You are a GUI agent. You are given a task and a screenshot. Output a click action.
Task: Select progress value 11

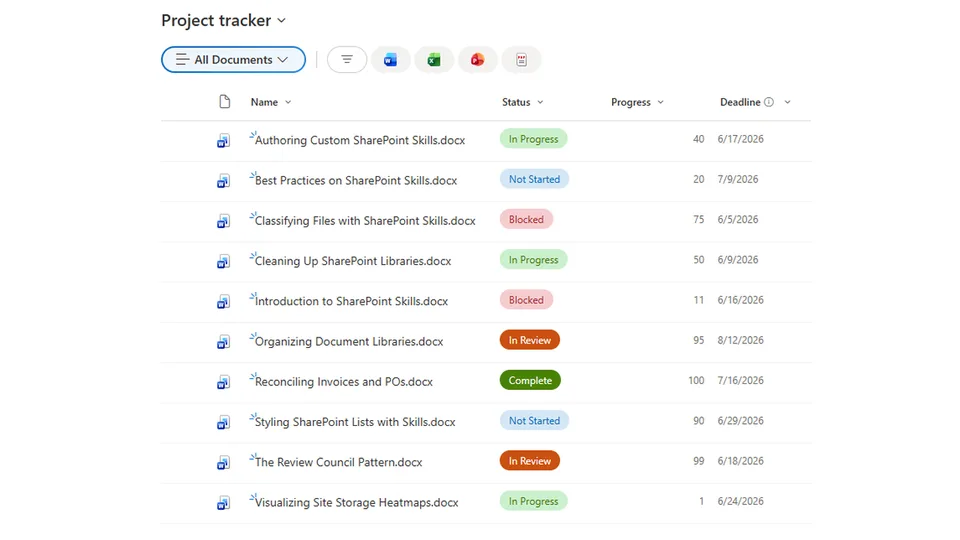(699, 300)
